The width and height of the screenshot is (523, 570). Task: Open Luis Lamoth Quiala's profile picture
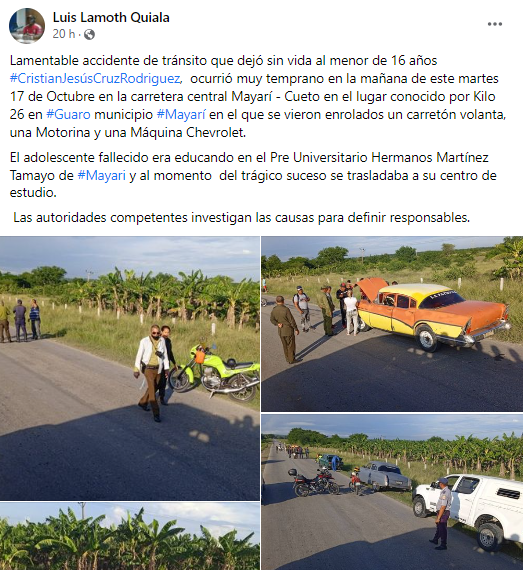(27, 25)
